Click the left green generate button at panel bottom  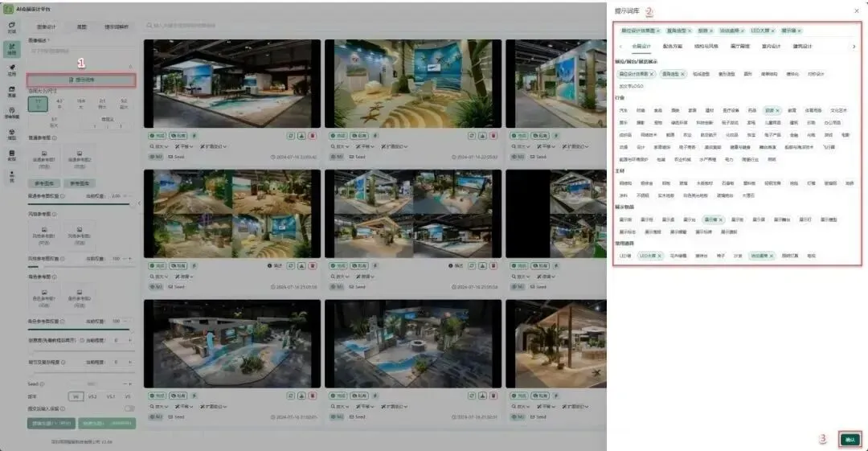click(x=51, y=424)
